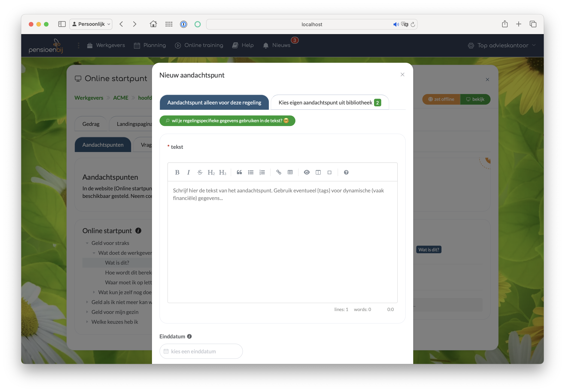Expand Geld als ik niet meer kan node
This screenshot has height=392, width=565.
pos(87,302)
